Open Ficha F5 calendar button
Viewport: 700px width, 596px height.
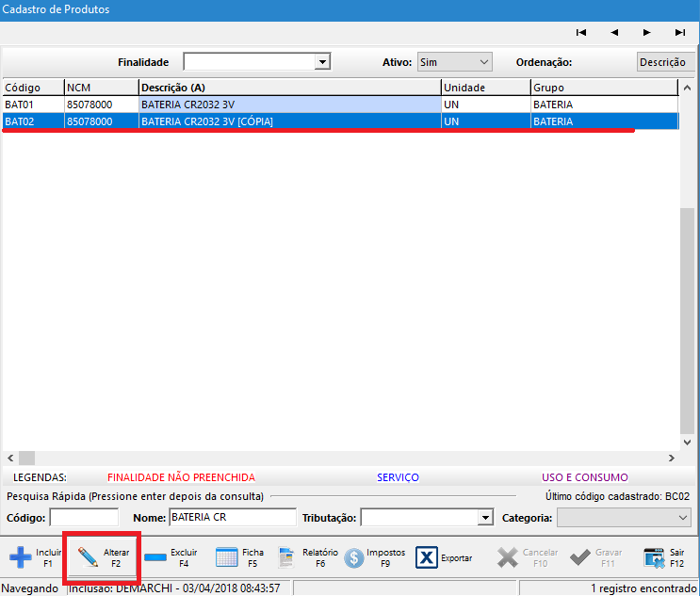point(239,557)
